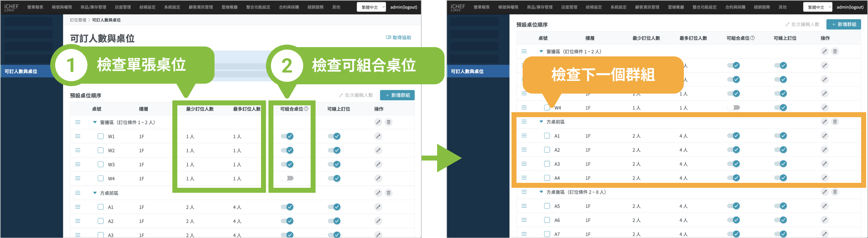Screen dimensions: 868x238
Task: Select the checkbox for table W3
Action: click(x=100, y=165)
